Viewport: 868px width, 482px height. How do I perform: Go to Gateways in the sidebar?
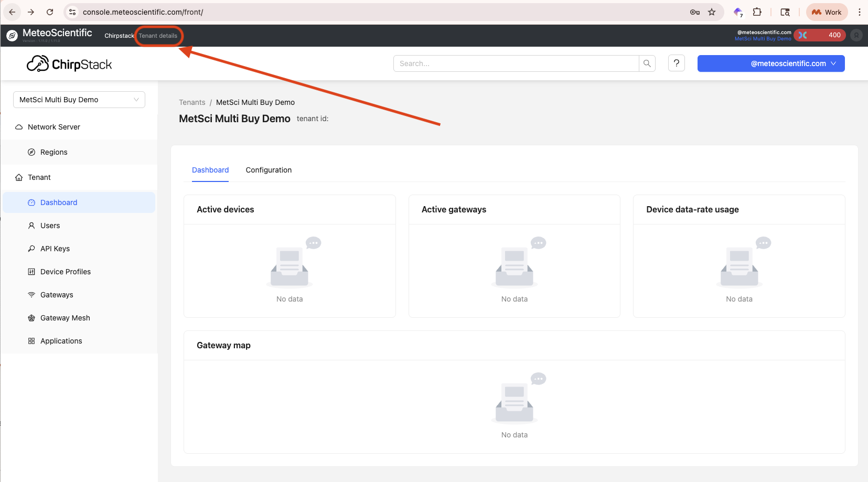pos(57,295)
